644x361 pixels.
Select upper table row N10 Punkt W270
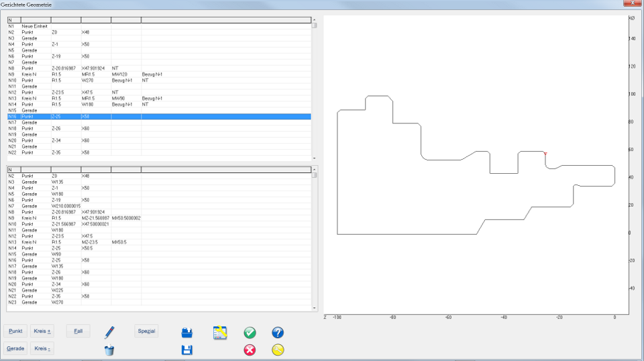coord(160,81)
